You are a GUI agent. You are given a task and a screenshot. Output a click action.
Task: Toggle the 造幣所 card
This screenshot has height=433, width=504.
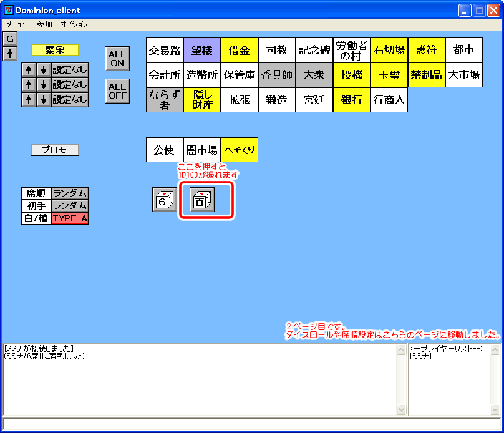point(202,75)
